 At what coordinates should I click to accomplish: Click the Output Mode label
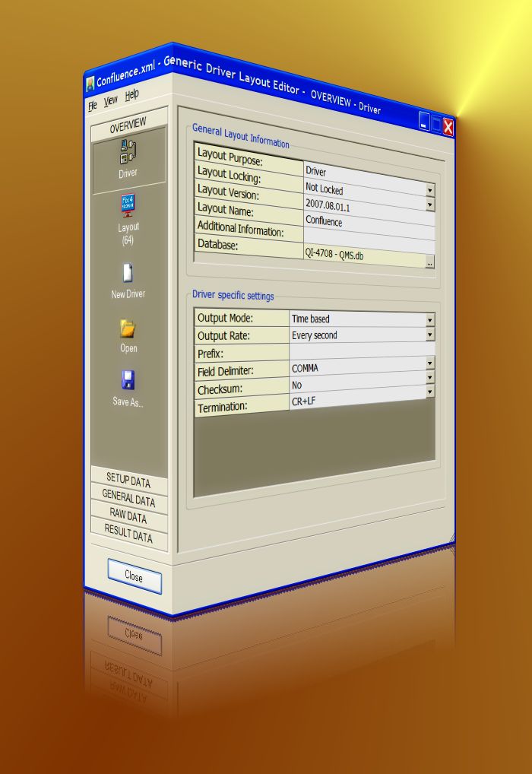pyautogui.click(x=225, y=318)
